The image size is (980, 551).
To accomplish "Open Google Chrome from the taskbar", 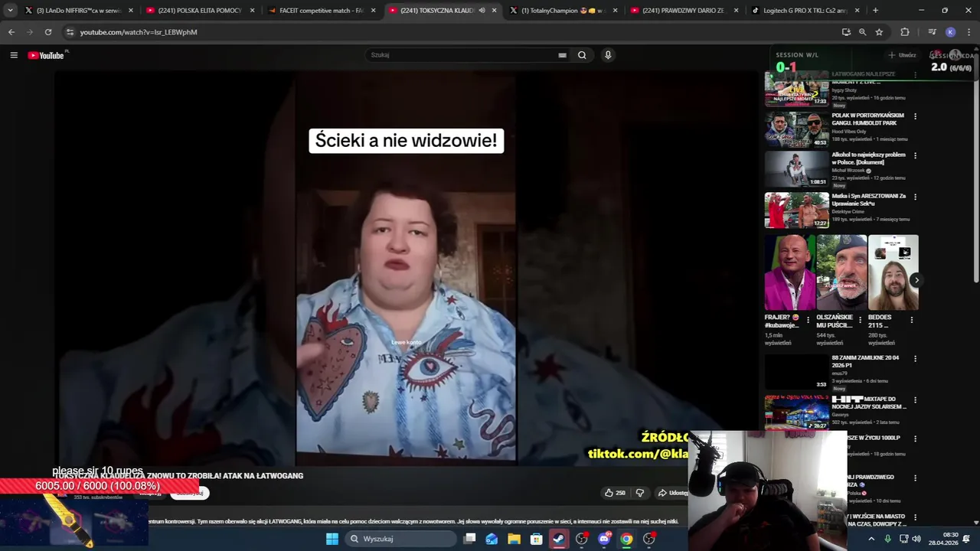I will pyautogui.click(x=626, y=539).
